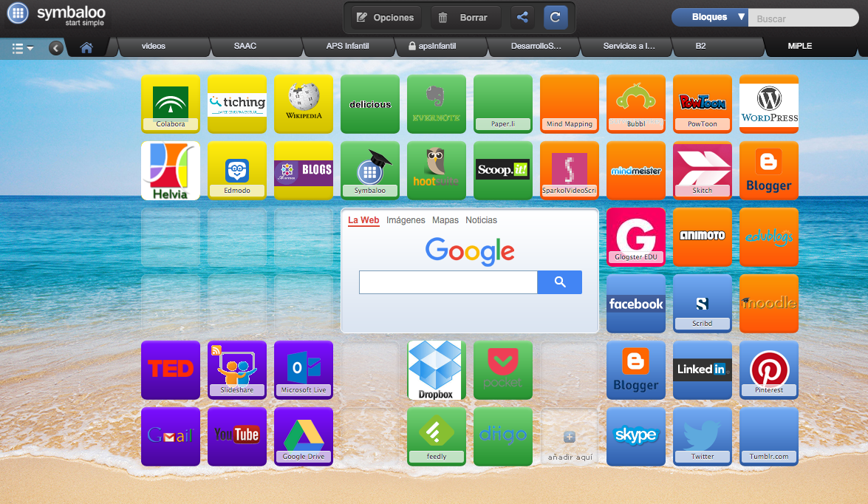Launch the pocket tile

coord(502,370)
